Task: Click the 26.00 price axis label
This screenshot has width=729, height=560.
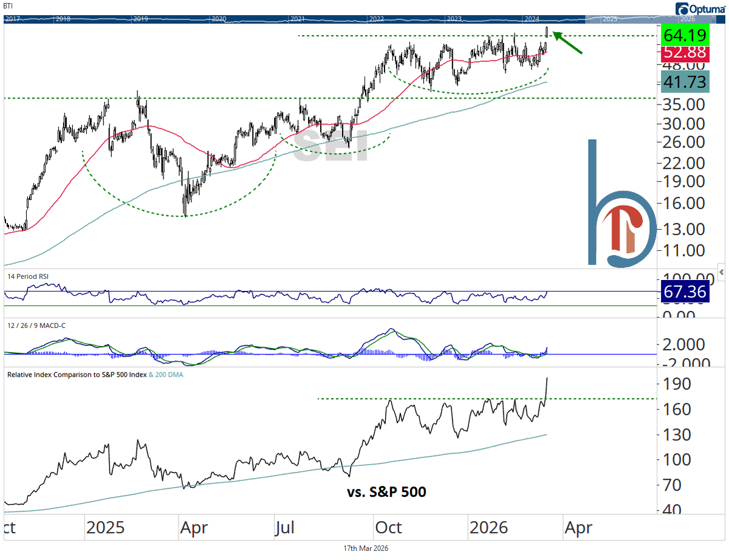Action: click(x=684, y=142)
